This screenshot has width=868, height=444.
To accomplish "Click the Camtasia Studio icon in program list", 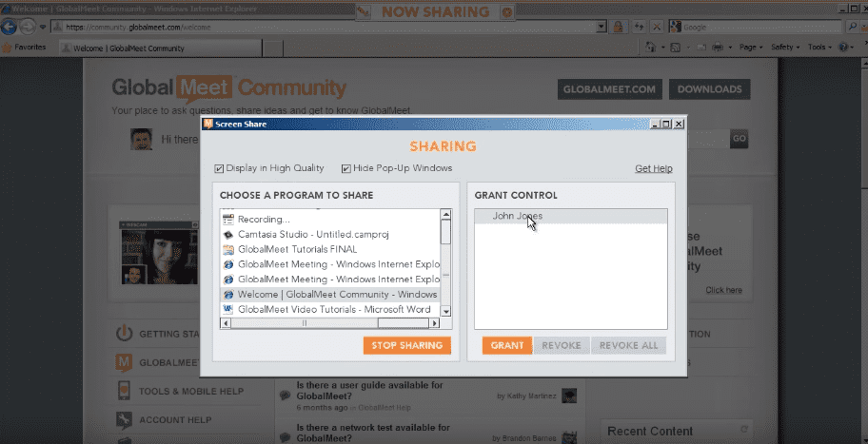I will 228,235.
